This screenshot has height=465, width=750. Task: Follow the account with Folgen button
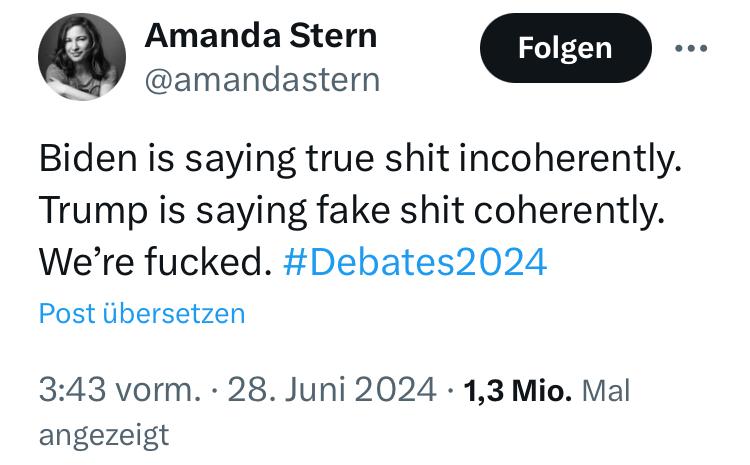(x=565, y=48)
